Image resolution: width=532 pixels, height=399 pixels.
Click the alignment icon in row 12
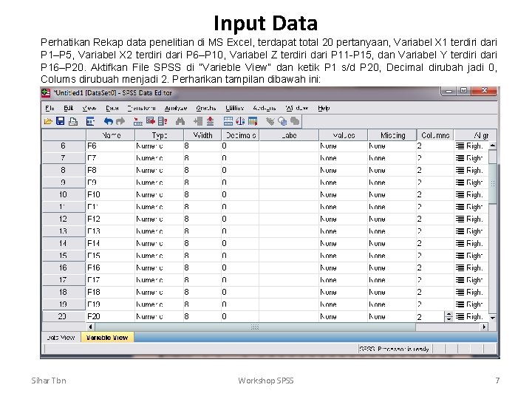[x=460, y=219]
